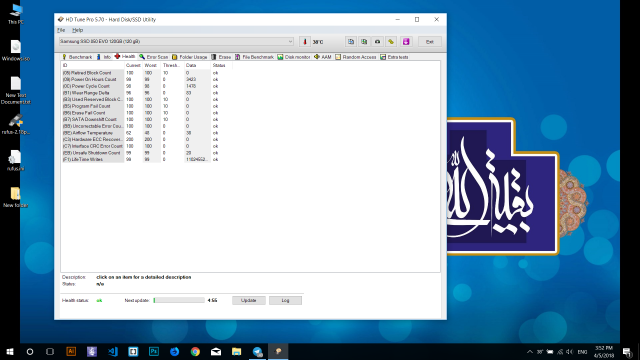This screenshot has width=640, height=360.
Task: Click the camera save screenshot icon
Action: click(x=378, y=42)
